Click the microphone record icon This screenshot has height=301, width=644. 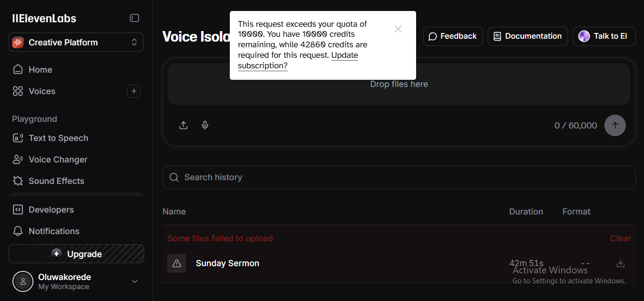point(205,125)
